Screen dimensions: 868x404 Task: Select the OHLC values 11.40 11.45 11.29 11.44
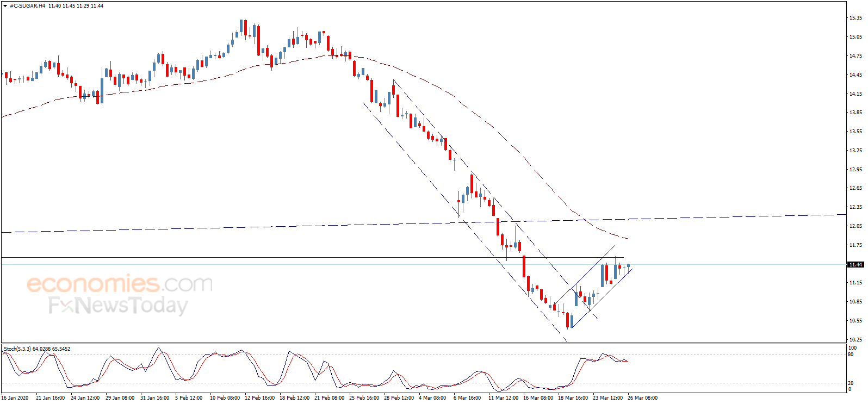click(76, 6)
